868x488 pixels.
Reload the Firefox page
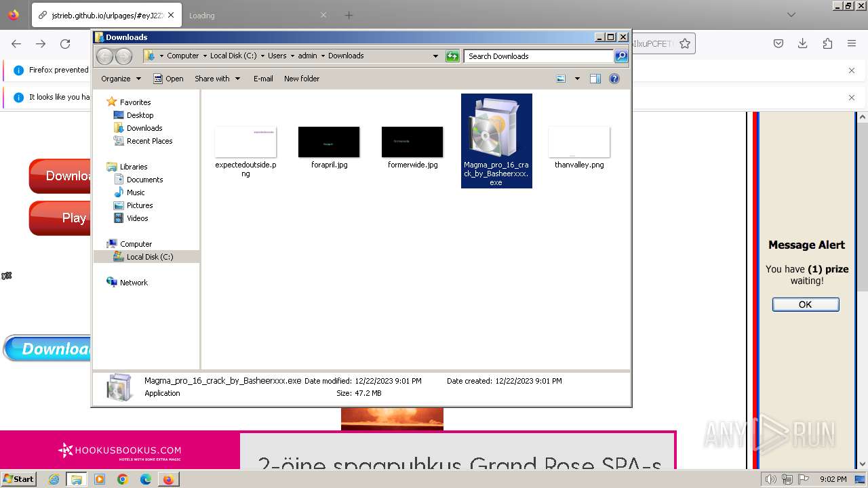pyautogui.click(x=65, y=43)
